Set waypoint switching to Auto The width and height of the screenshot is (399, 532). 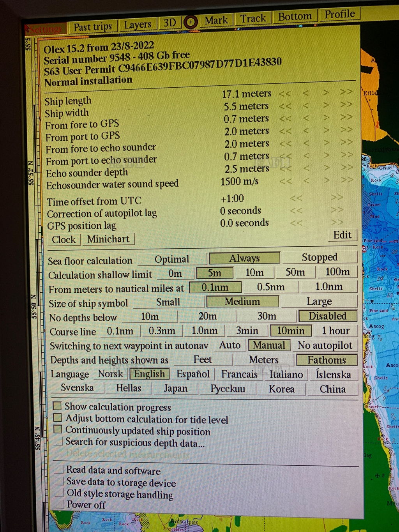pyautogui.click(x=230, y=345)
